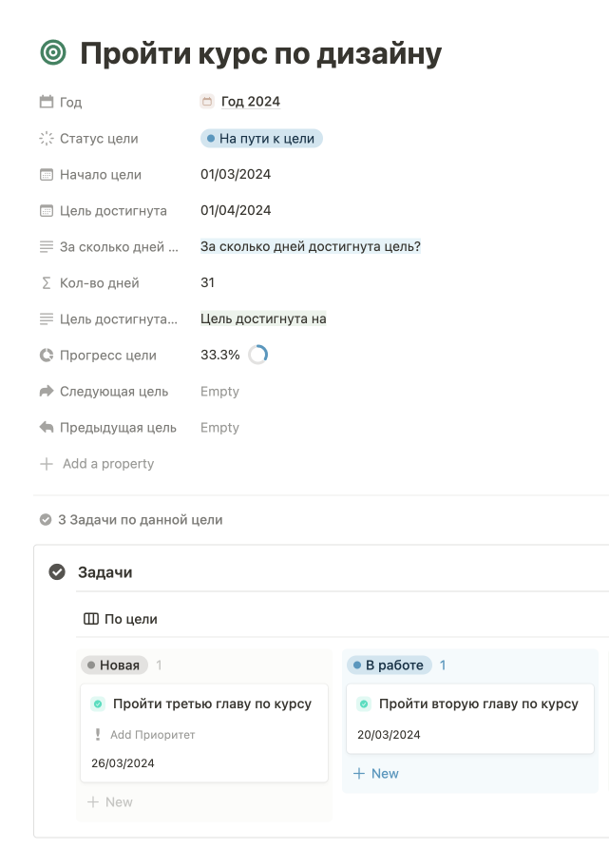This screenshot has width=609, height=868.
Task: Click the board icon beside По цели
Action: click(x=91, y=619)
